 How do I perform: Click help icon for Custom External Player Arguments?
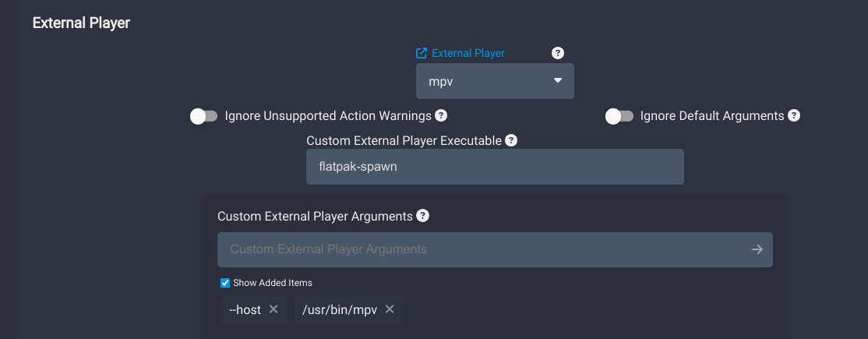coord(422,216)
